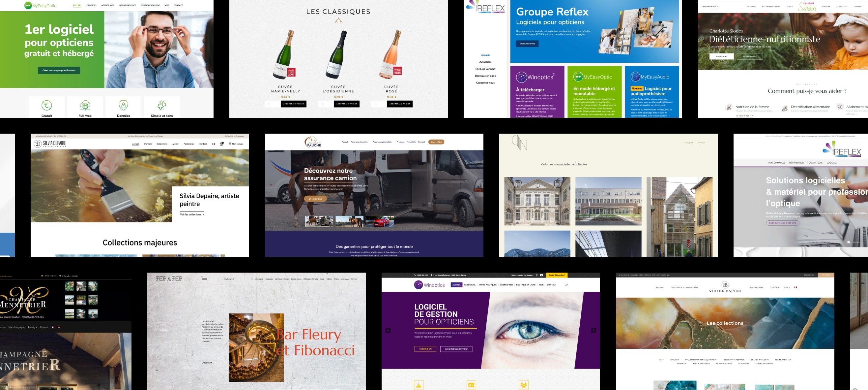The height and width of the screenshot is (390, 868).
Task: Select the 'SCULPTURE' filter on Victor Baroni
Action: 744,364
